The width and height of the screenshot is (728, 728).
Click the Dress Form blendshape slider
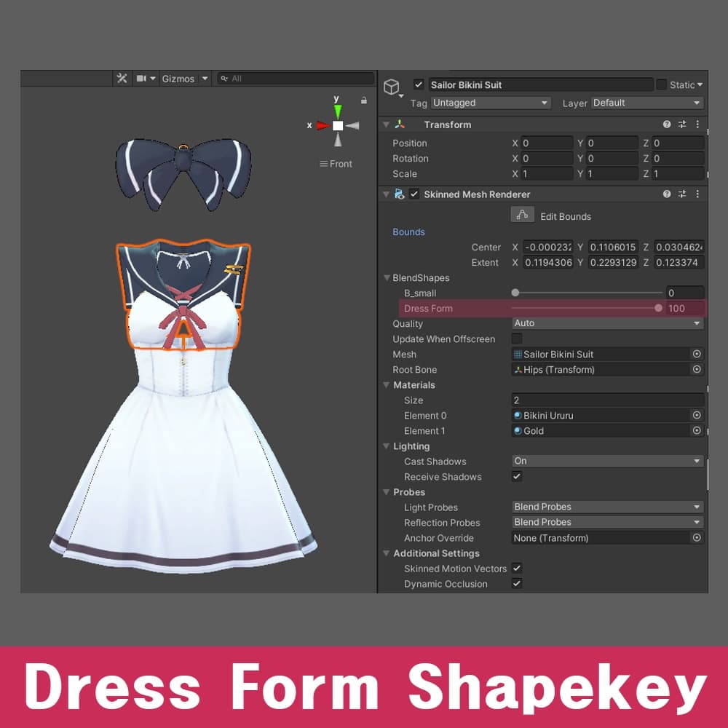(x=586, y=308)
